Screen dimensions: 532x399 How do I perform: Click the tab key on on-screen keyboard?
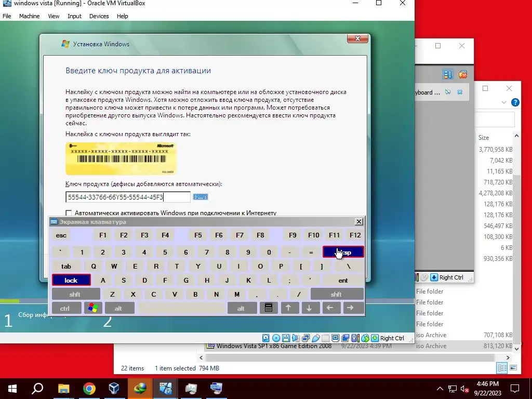tap(66, 266)
